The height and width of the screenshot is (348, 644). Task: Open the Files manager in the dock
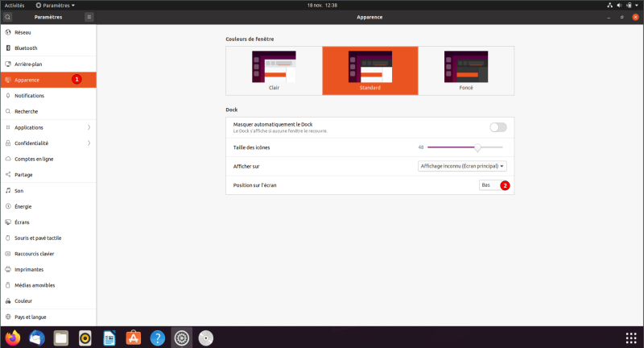[x=60, y=338]
